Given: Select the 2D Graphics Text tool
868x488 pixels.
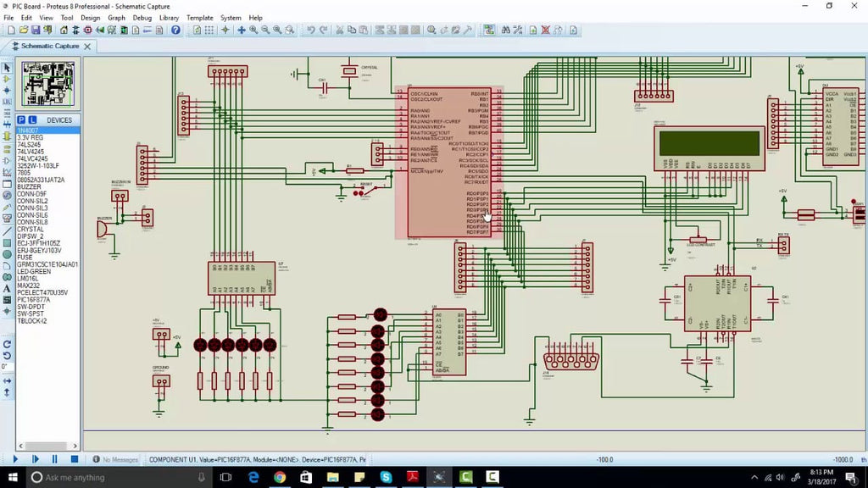Looking at the screenshot, I should 7,288.
